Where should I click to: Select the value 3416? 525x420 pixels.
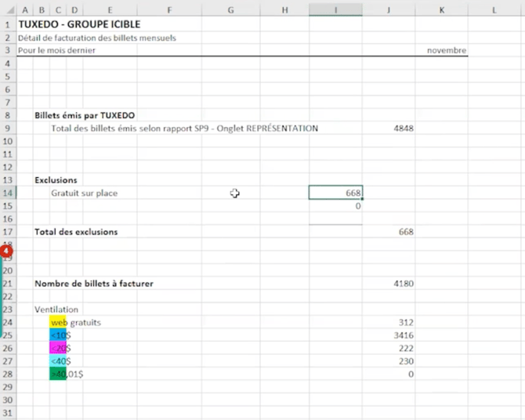pyautogui.click(x=404, y=335)
